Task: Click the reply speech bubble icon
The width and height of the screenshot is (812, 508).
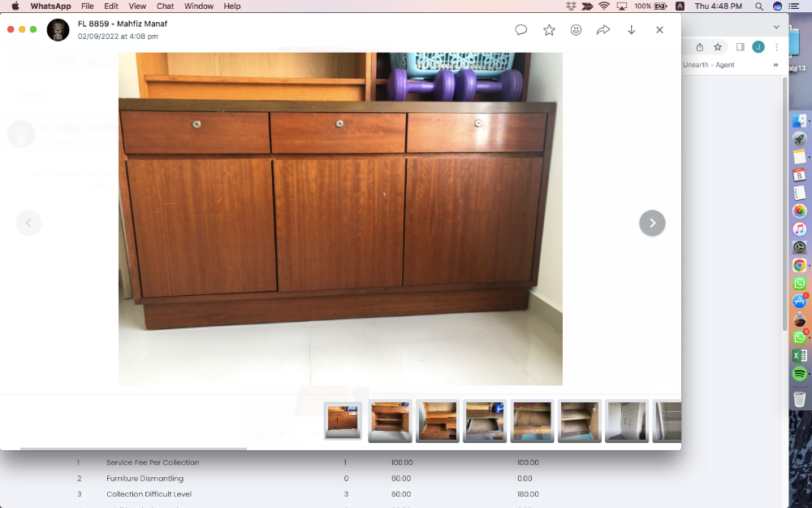Action: coord(521,30)
